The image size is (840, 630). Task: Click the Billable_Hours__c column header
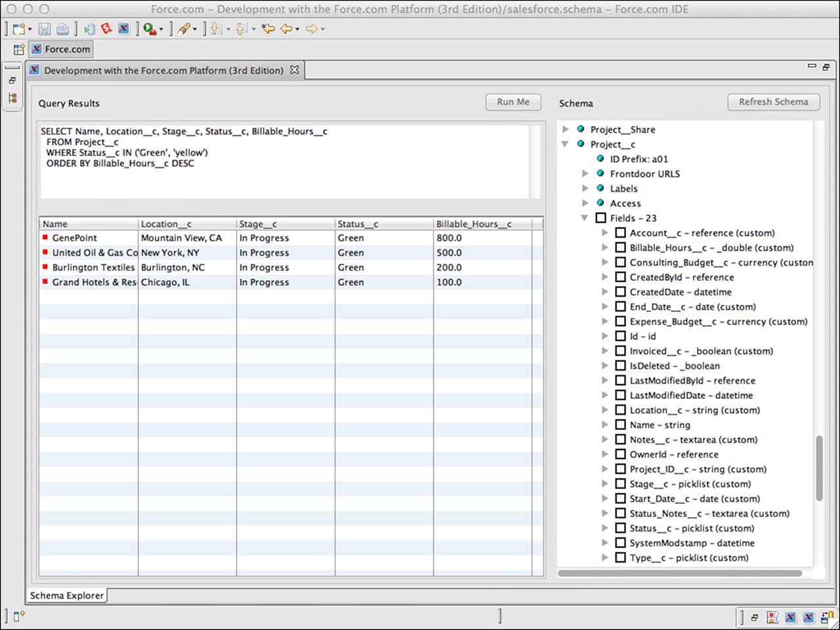click(483, 224)
